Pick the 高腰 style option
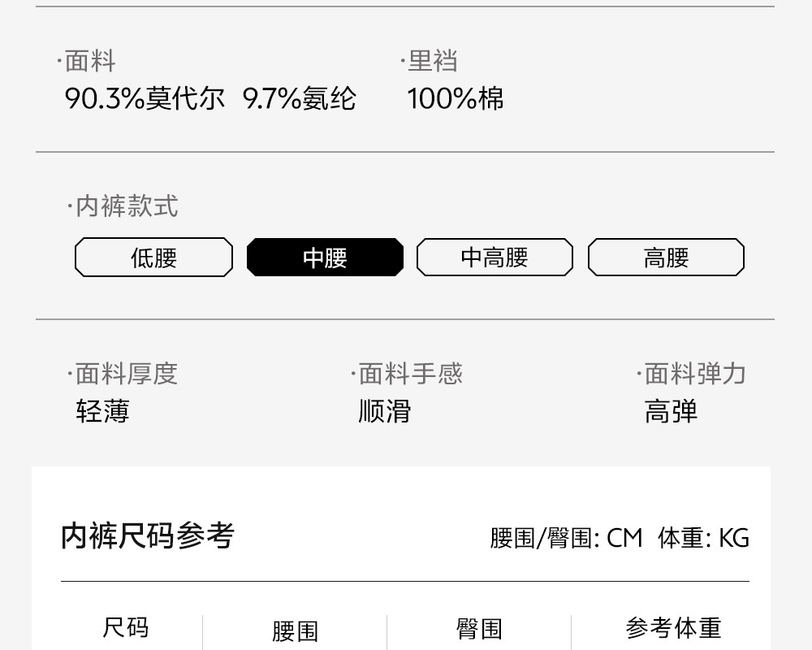 point(666,258)
